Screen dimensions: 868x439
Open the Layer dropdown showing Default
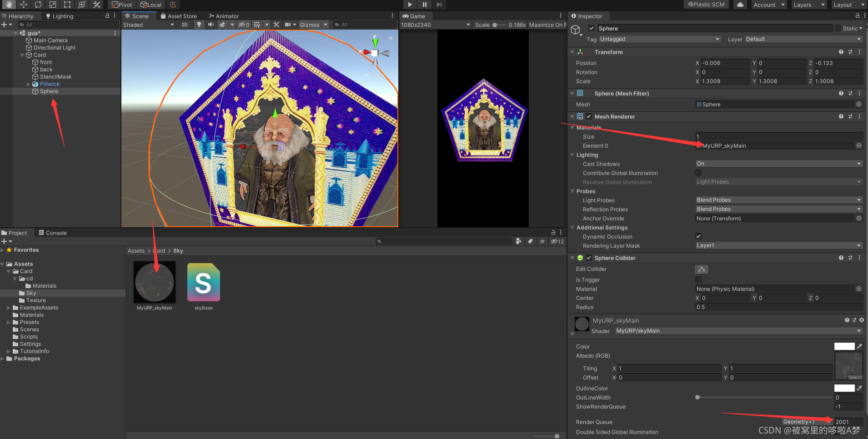(x=803, y=39)
